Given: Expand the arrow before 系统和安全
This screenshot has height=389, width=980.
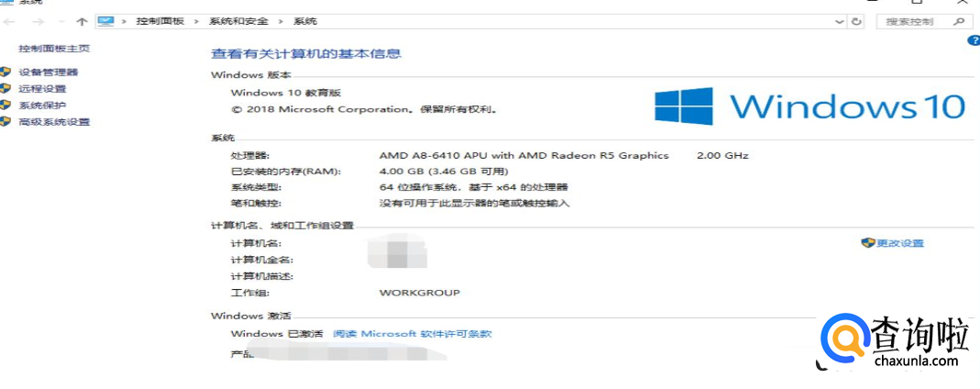Looking at the screenshot, I should point(196,21).
